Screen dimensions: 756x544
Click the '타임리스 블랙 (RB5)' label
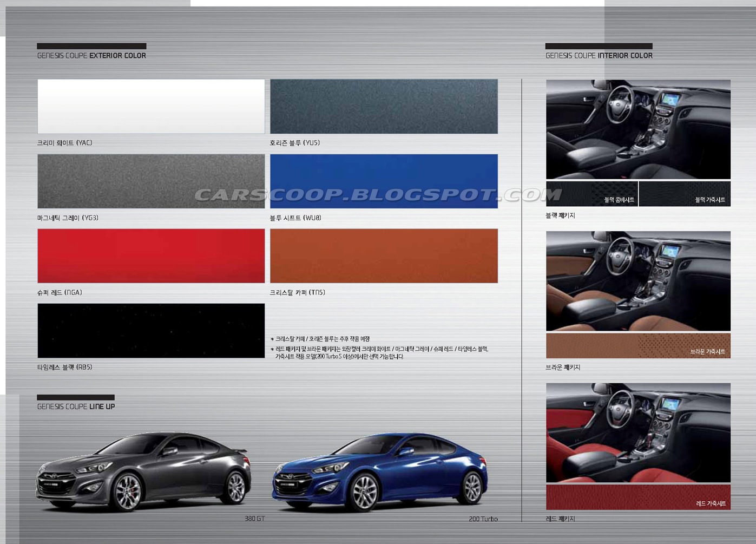point(64,367)
